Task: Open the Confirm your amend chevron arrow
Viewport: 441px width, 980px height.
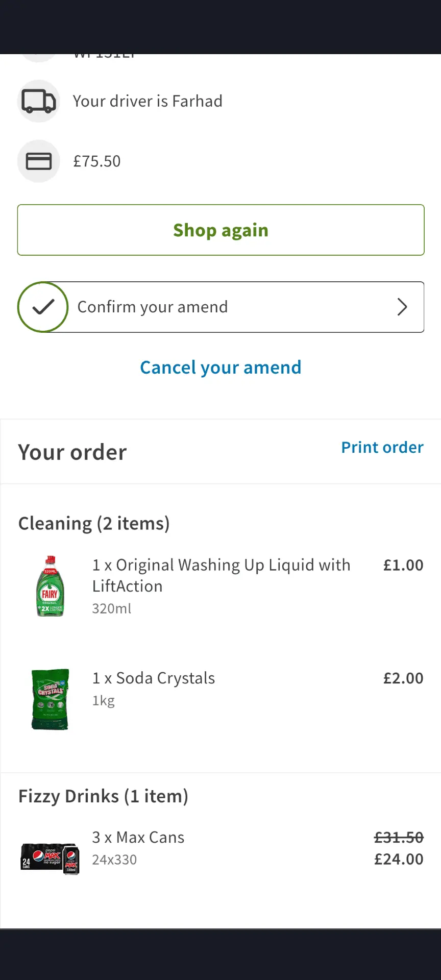Action: (x=402, y=307)
